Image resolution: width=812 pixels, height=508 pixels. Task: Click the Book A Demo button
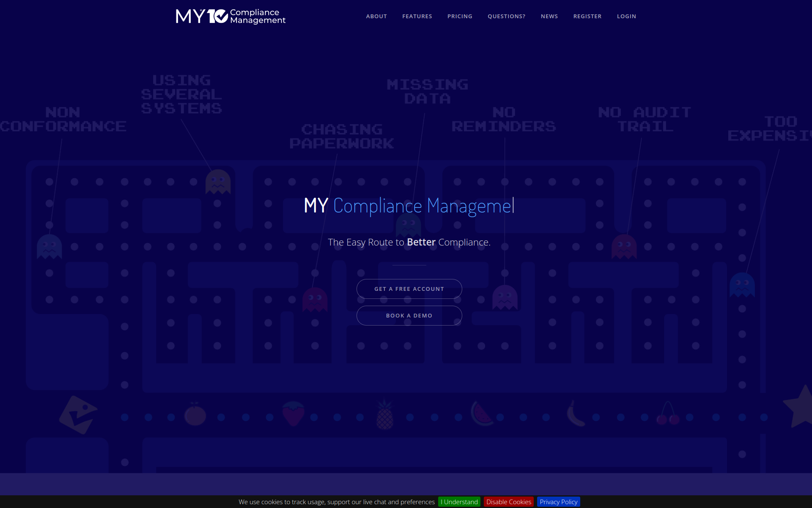point(409,315)
